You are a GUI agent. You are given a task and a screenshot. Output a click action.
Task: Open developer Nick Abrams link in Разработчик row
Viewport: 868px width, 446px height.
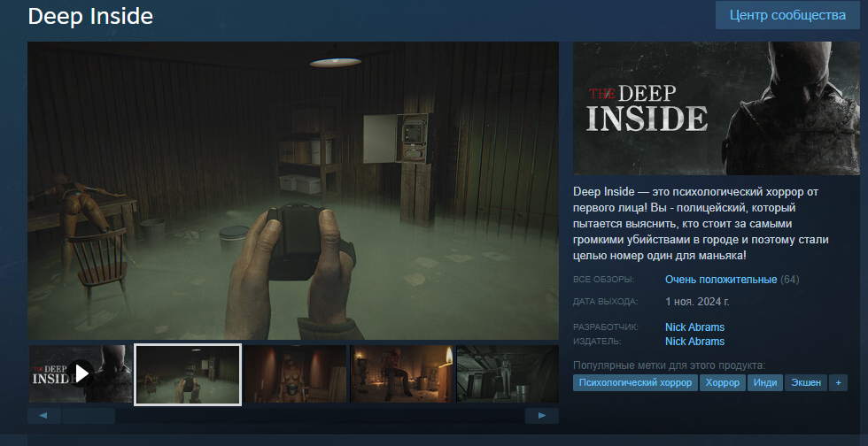click(694, 327)
